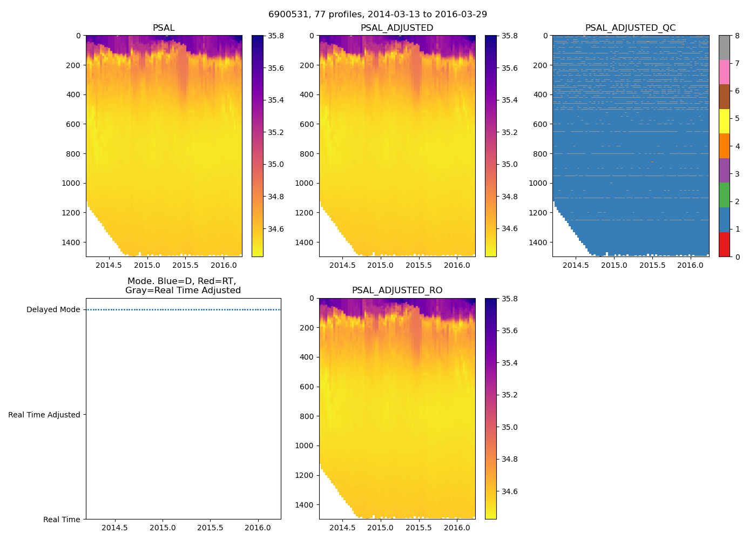Image resolution: width=756 pixels, height=540 pixels.
Task: Click the red segment of the QC colorbar
Action: point(724,244)
